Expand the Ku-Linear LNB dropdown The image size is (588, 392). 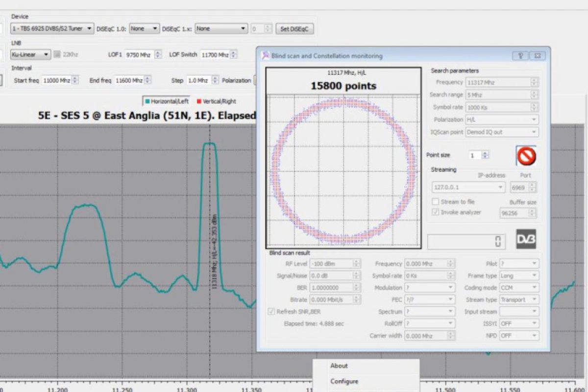click(30, 54)
